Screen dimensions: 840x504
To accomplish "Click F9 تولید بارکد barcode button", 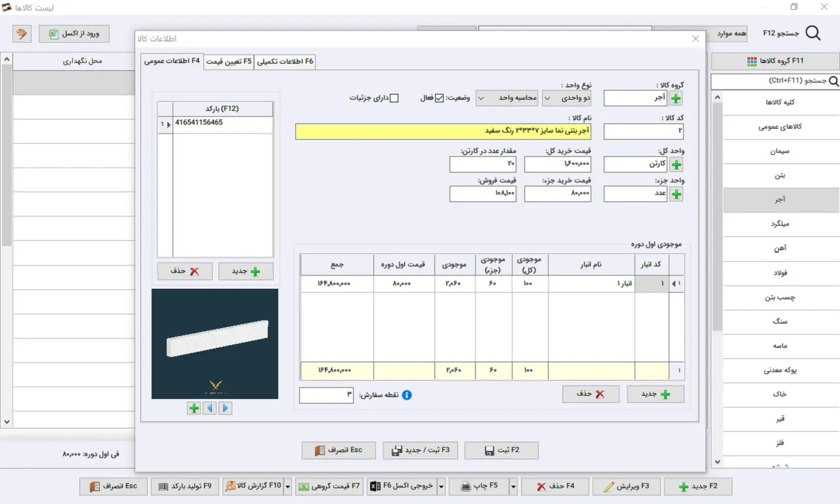I will (x=184, y=486).
